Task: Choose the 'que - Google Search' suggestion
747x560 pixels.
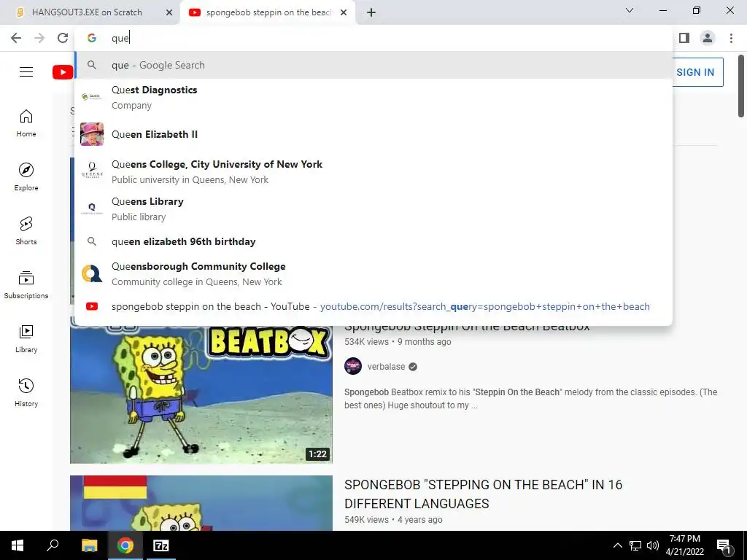Action: 373,65
